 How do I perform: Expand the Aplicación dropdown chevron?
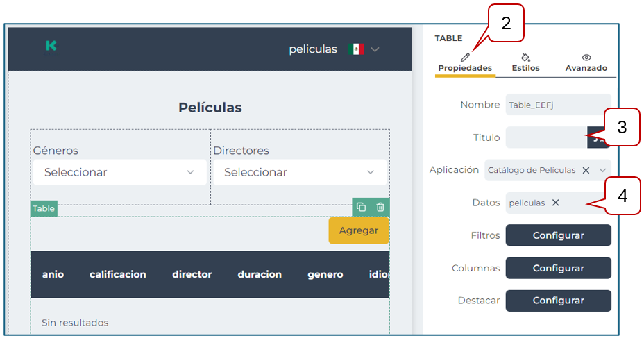click(x=602, y=170)
